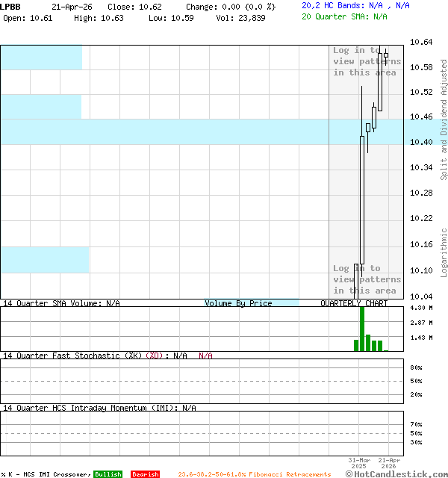The image size is (448, 478).
Task: Click the light blue Volume By Price swatch
Action: [251, 303]
